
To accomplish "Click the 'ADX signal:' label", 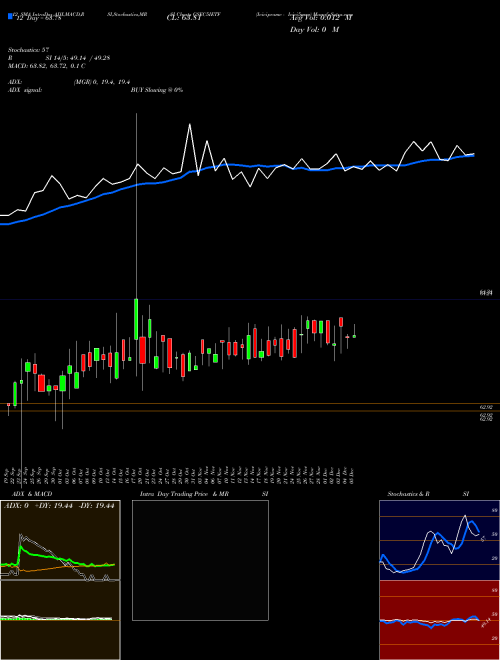I will [25, 90].
